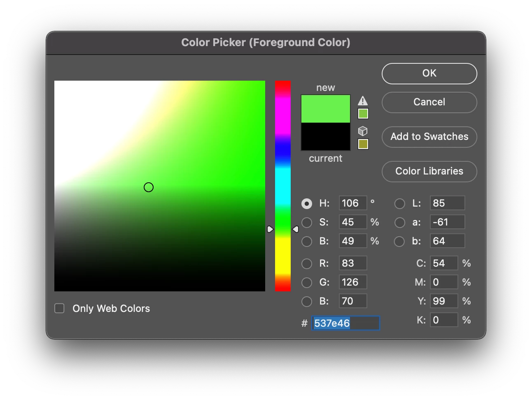Click the brightness field showing 49
This screenshot has height=400, width=532.
point(353,241)
